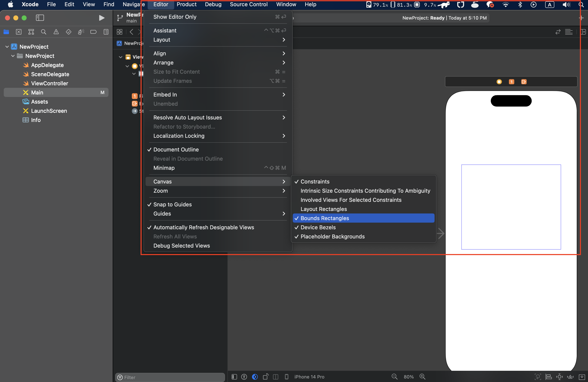Click the add editor split icon
Viewport: 588px width, 382px height.
[x=583, y=32]
